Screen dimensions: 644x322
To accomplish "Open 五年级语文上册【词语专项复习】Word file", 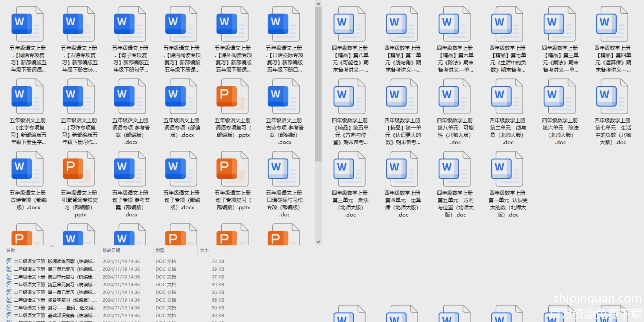I will click(27, 24).
